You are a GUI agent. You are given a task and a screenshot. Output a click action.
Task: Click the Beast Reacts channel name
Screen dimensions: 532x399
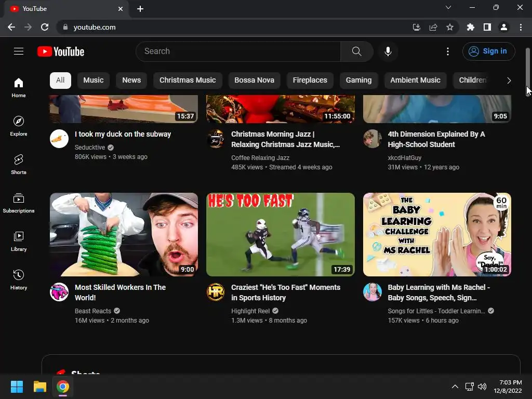93,311
